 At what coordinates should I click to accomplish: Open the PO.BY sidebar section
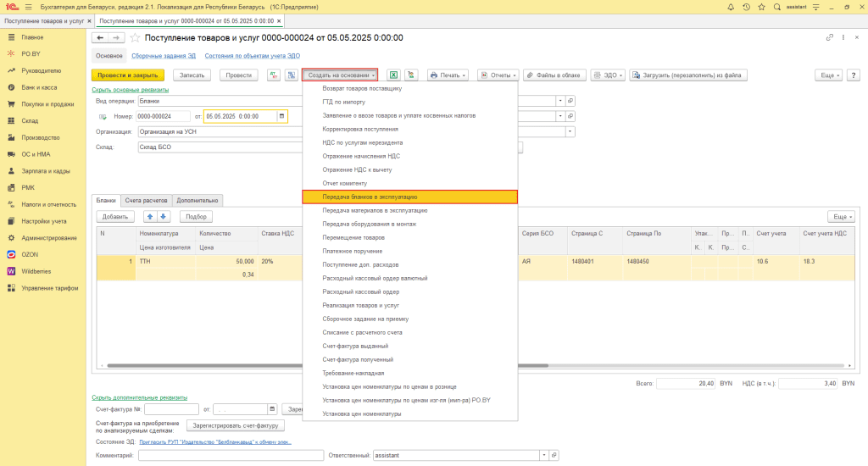[31, 53]
